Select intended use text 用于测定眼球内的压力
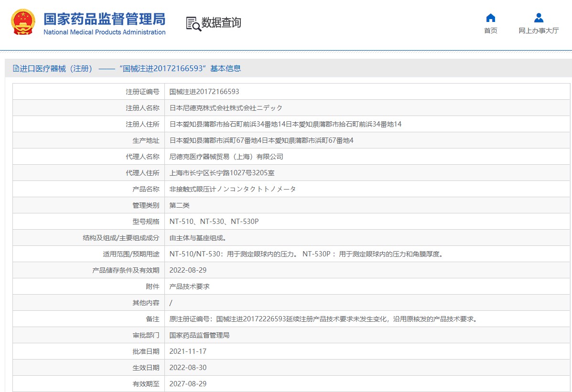Viewport: 572px width, 392px height. tap(307, 254)
